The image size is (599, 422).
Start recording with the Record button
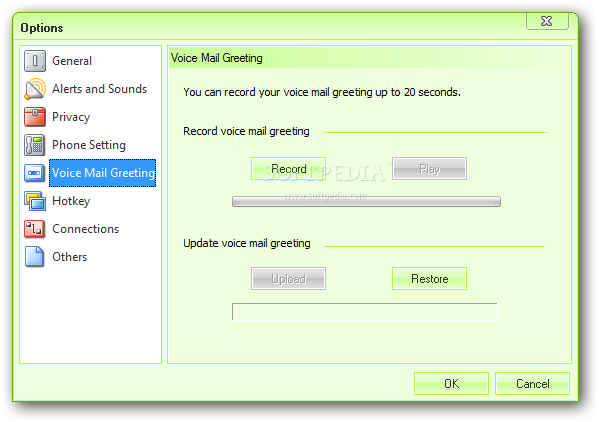(x=288, y=168)
